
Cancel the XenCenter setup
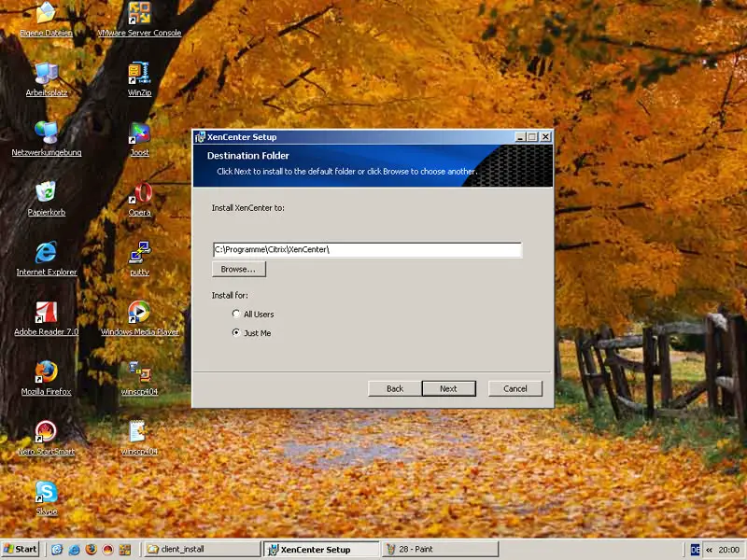pyautogui.click(x=515, y=388)
